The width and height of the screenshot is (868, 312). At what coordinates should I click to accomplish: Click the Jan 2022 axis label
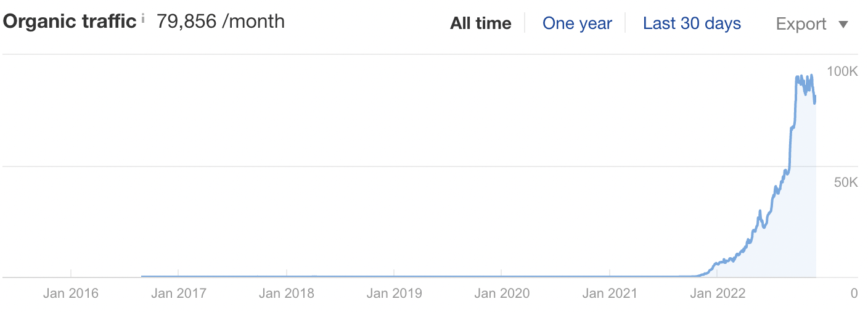[718, 294]
